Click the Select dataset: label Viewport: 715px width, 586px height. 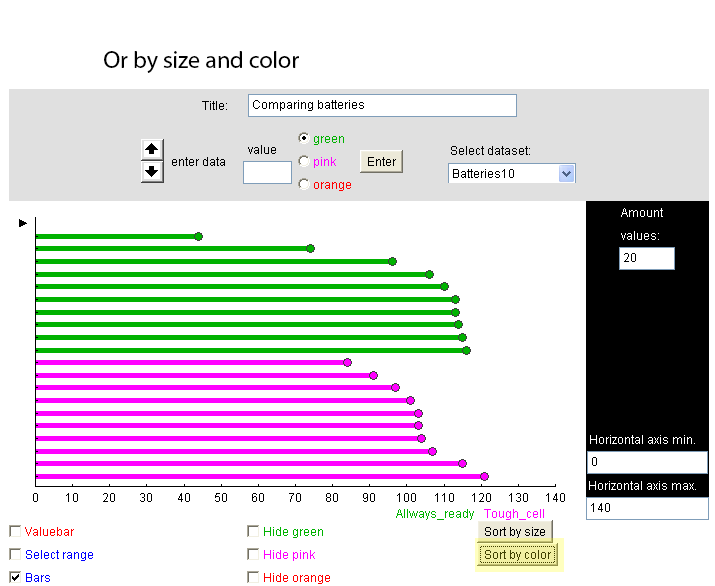[490, 151]
